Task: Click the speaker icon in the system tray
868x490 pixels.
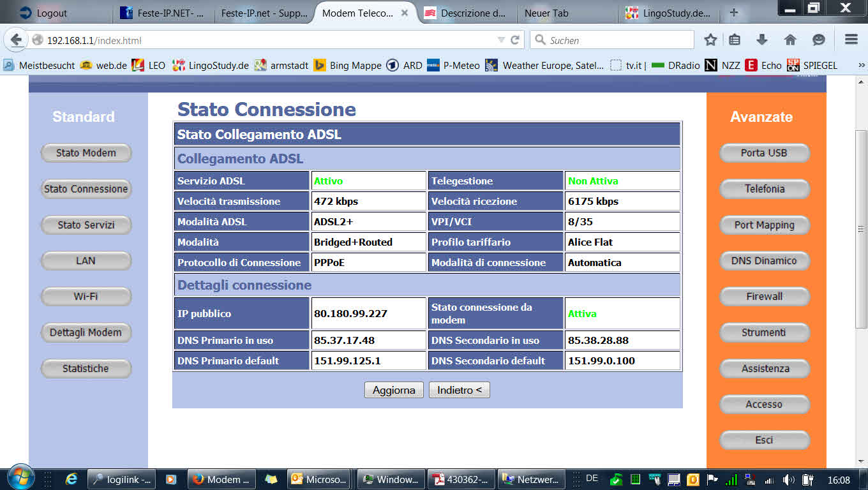Action: coord(787,479)
